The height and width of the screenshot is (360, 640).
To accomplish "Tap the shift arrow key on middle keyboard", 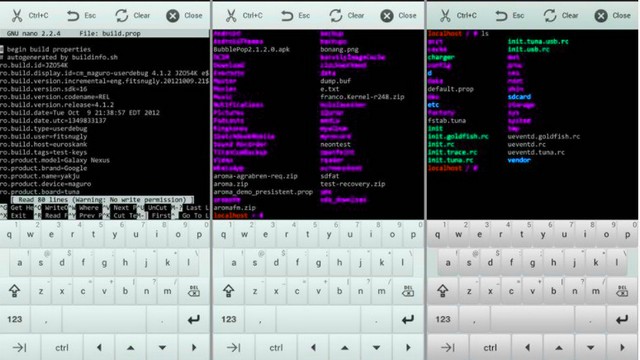I will 229,291.
